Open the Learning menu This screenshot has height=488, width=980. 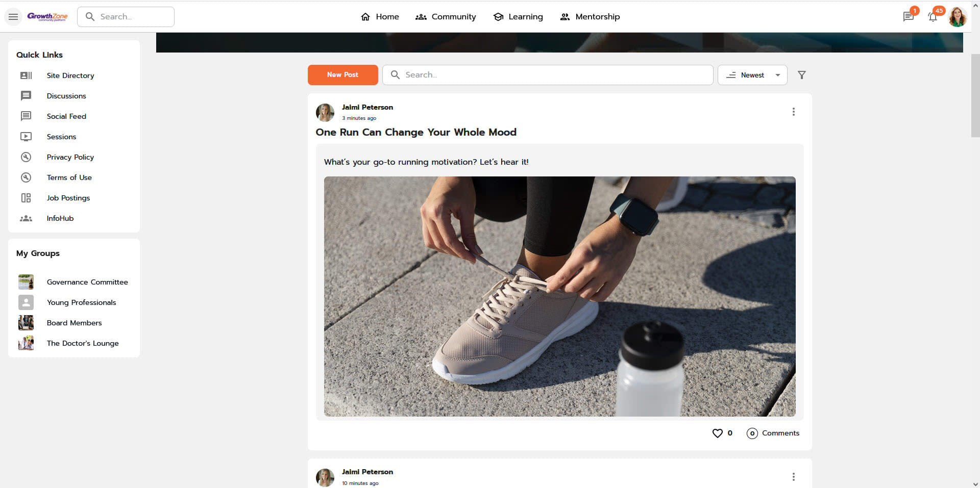[518, 17]
